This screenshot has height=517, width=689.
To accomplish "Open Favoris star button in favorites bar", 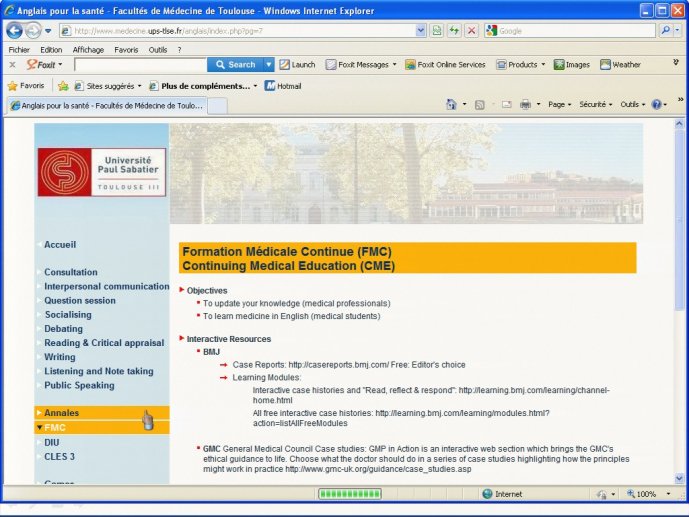I will 26,86.
